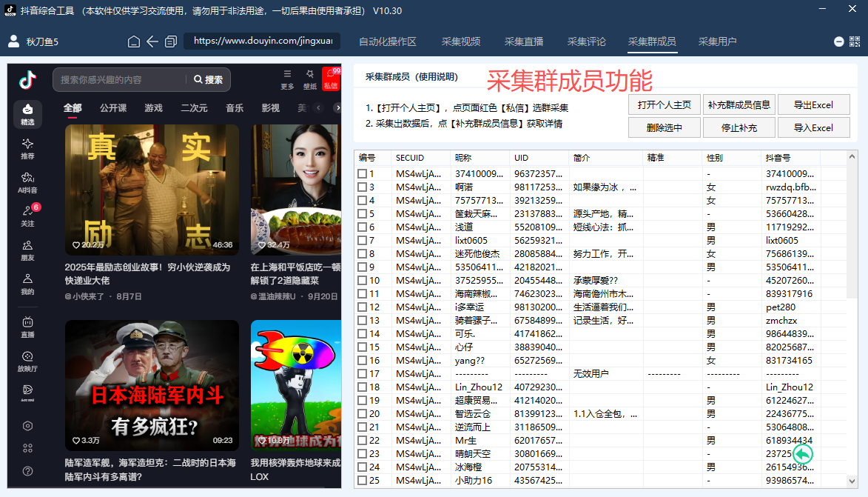Open 放映厅 in the Douyin sidebar

pyautogui.click(x=27, y=361)
